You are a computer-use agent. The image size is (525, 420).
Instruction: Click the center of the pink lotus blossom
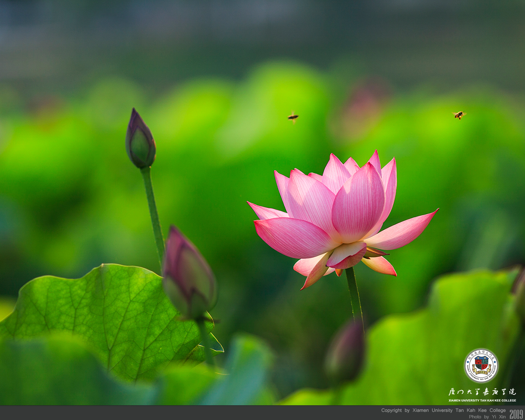(336, 213)
